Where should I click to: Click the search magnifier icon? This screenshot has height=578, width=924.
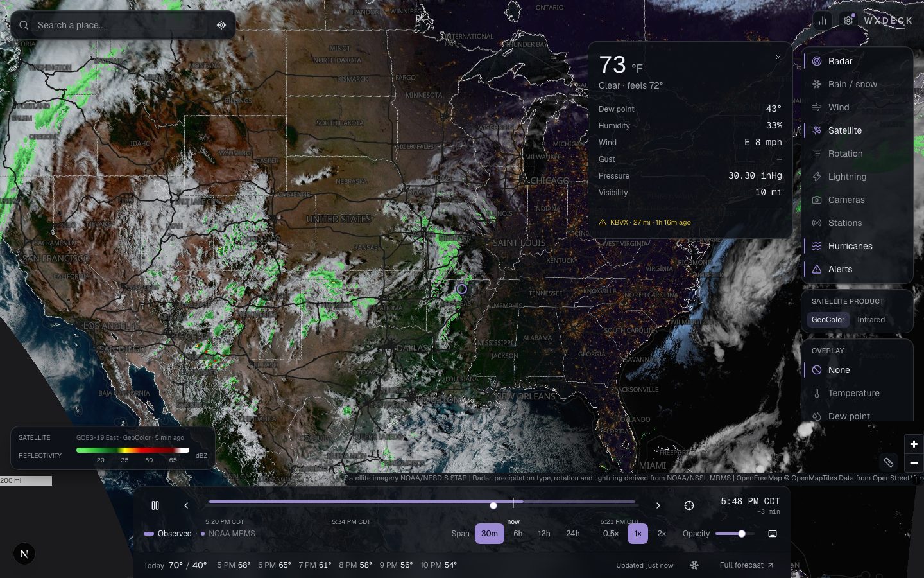(x=24, y=25)
